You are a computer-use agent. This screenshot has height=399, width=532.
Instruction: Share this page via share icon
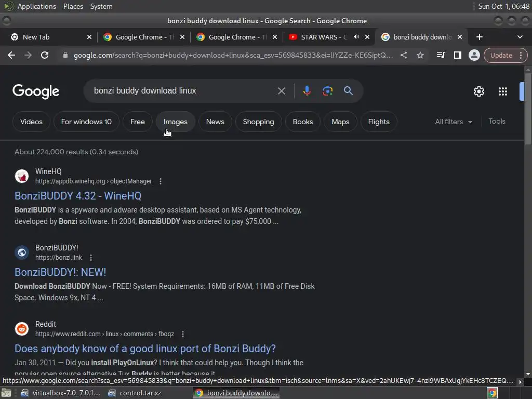[x=403, y=55]
